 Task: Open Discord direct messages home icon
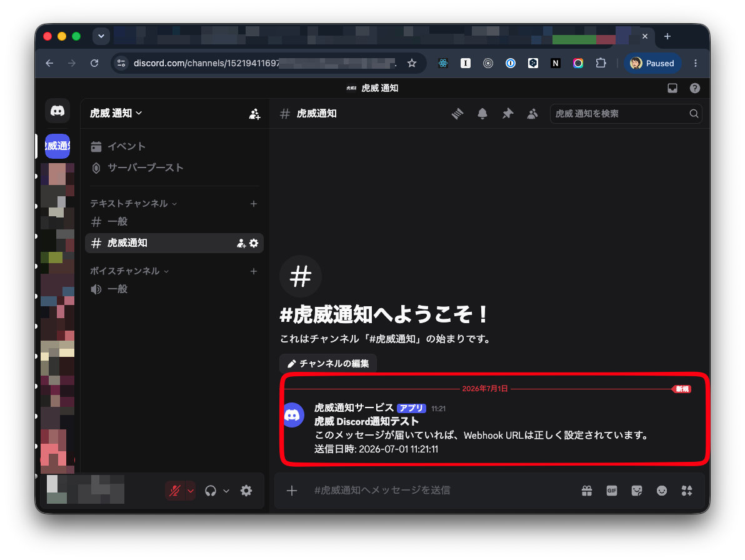pos(57,111)
